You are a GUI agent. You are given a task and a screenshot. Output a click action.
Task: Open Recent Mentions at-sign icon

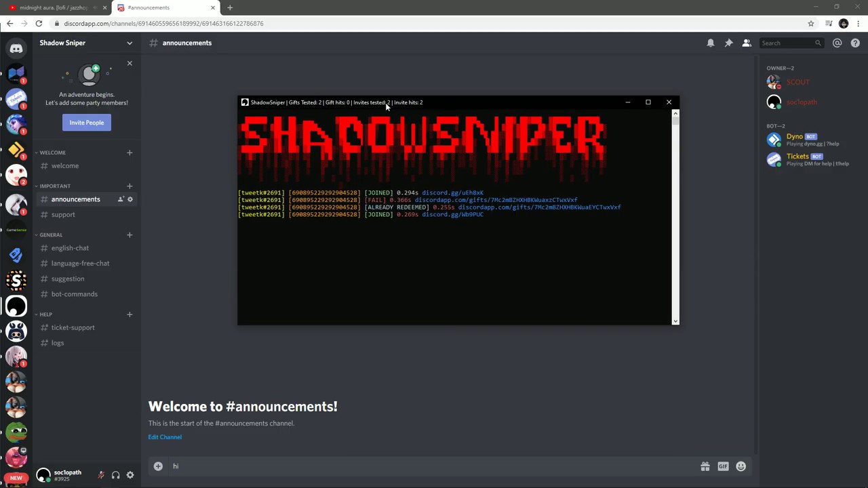click(837, 43)
